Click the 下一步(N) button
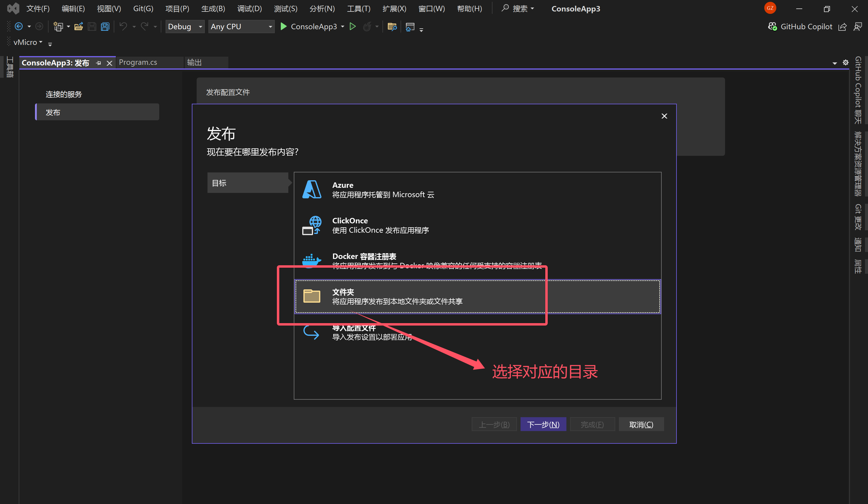Viewport: 868px width, 504px height. pyautogui.click(x=543, y=424)
